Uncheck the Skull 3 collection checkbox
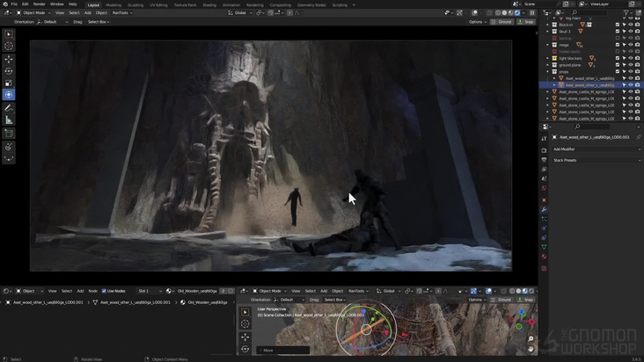The width and height of the screenshot is (644, 362). point(618,32)
